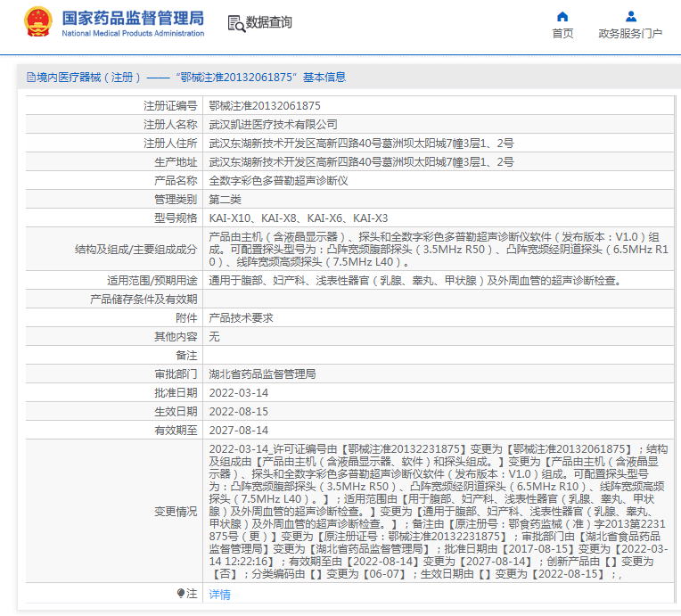
Task: Select model list KAI-X10、KAI-X8、KAI-X6、KAI-X3
Action: tap(299, 218)
